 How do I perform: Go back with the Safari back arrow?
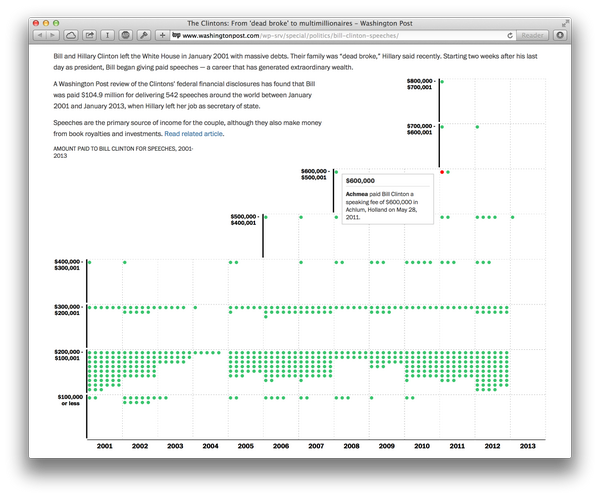(x=40, y=35)
